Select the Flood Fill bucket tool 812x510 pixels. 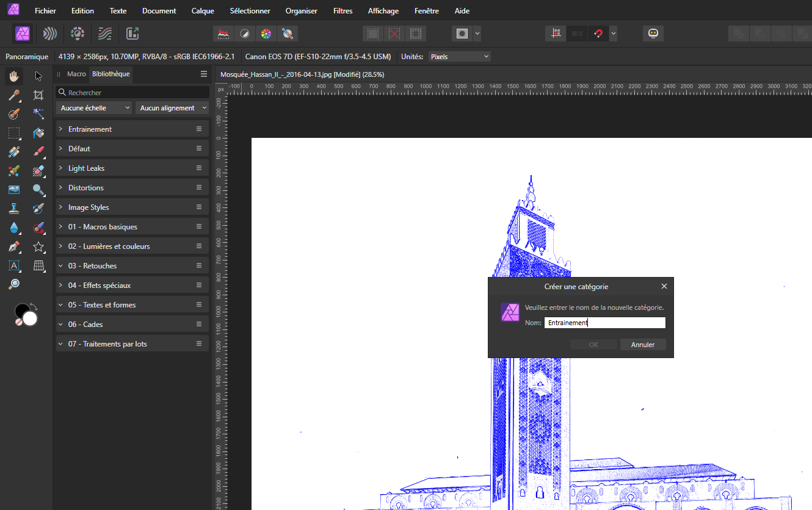point(38,133)
